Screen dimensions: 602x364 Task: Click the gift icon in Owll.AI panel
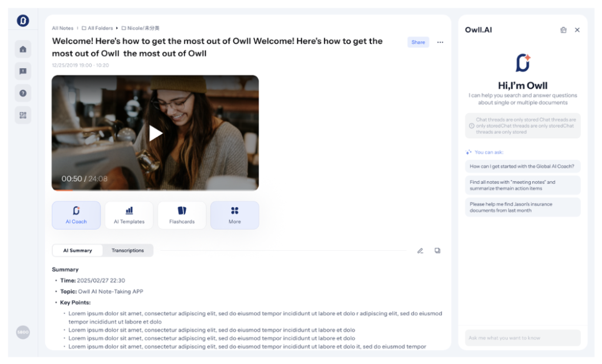pyautogui.click(x=563, y=30)
